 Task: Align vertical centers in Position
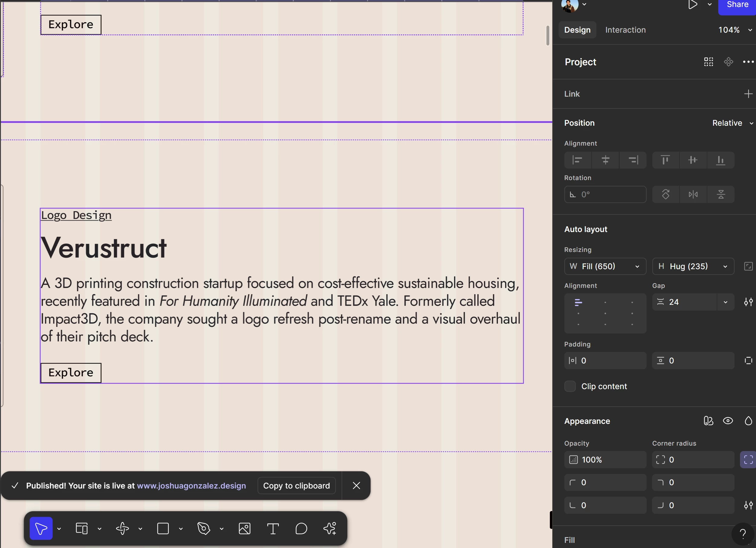click(693, 160)
